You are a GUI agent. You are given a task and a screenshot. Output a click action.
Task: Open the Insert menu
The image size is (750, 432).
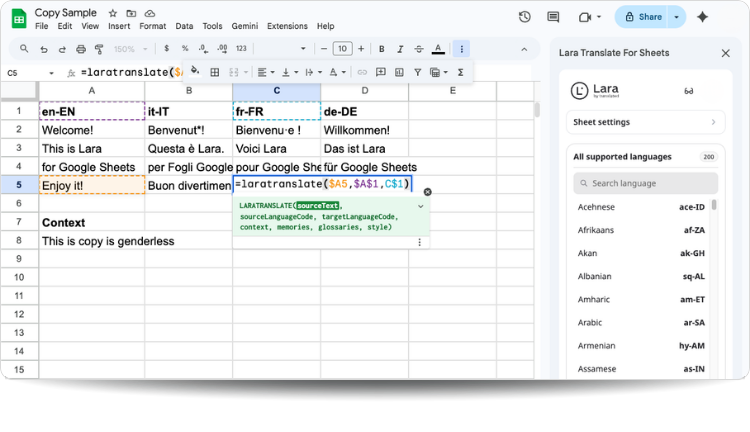click(119, 26)
